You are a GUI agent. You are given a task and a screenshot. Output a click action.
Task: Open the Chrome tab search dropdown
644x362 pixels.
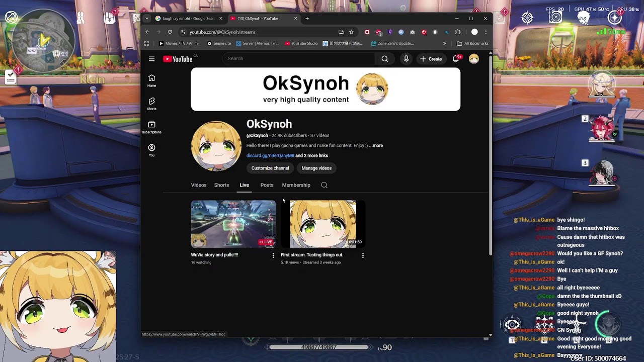click(x=146, y=19)
